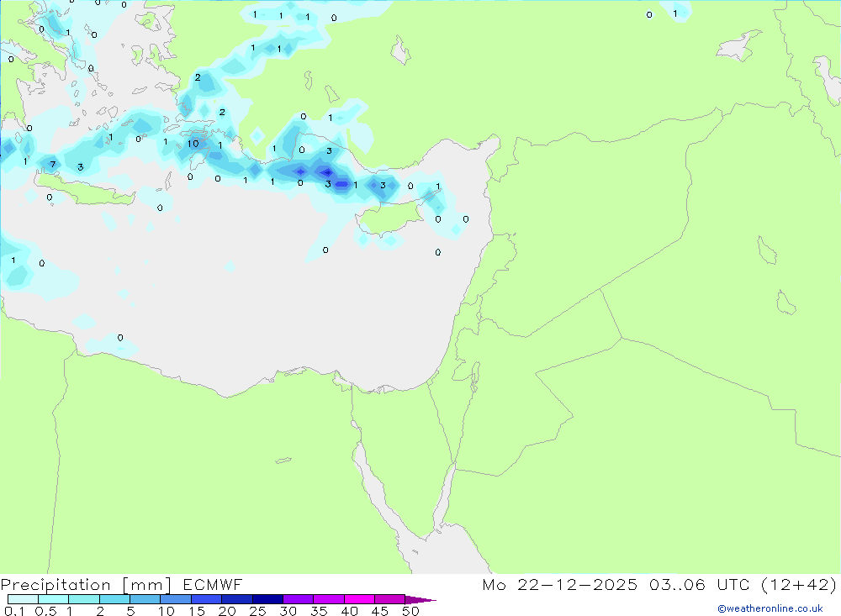
Task: Click the legend label "35"
Action: 319,611
